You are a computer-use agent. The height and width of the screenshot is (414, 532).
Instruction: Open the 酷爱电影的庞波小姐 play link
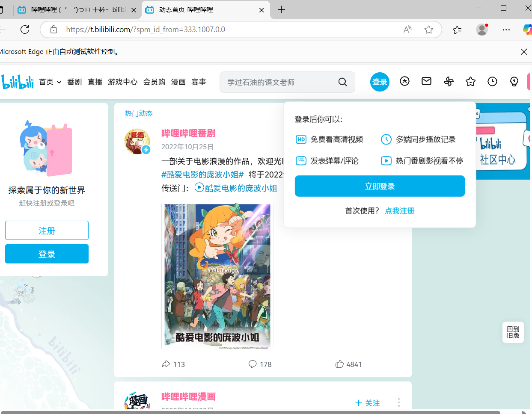(x=236, y=188)
